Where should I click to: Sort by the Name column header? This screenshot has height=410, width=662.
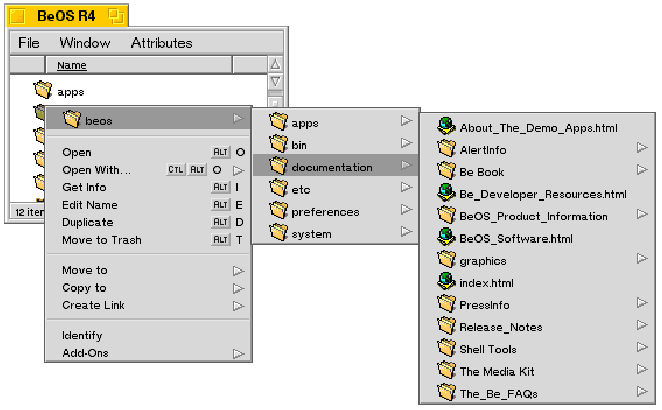pyautogui.click(x=138, y=65)
